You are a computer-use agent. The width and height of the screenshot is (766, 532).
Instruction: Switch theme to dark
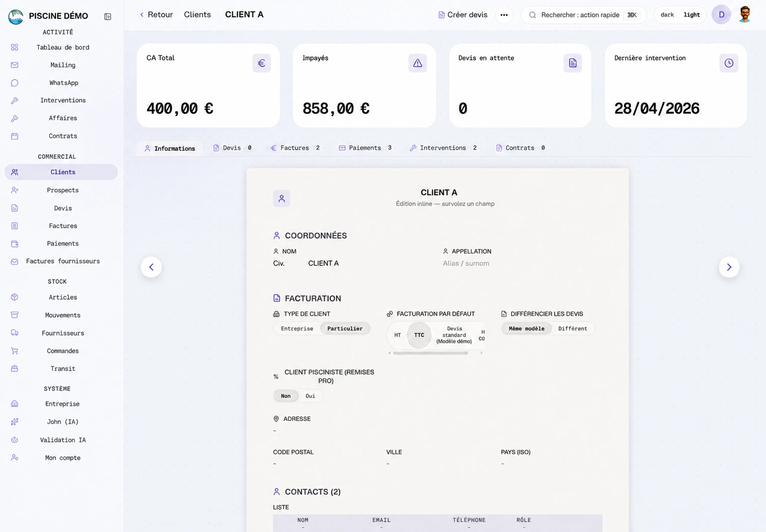pyautogui.click(x=667, y=15)
